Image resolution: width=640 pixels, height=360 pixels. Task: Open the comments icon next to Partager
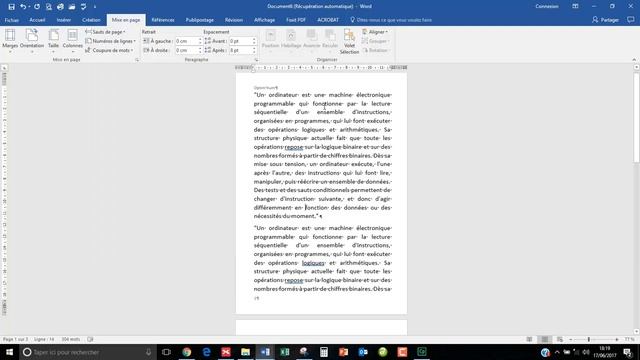[x=631, y=20]
